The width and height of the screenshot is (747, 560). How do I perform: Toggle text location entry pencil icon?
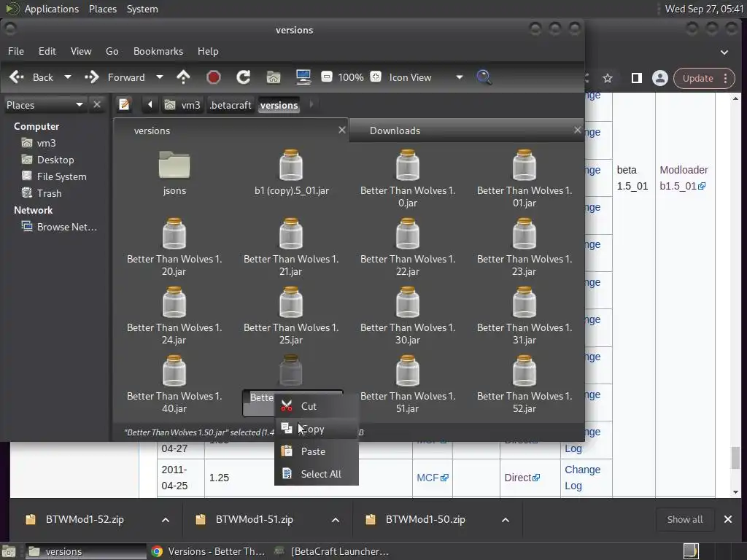[124, 104]
